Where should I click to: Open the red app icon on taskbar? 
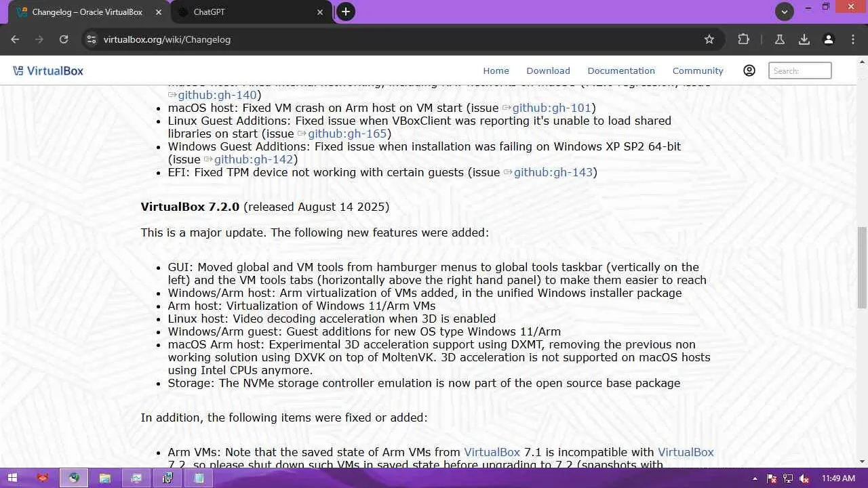click(x=43, y=478)
